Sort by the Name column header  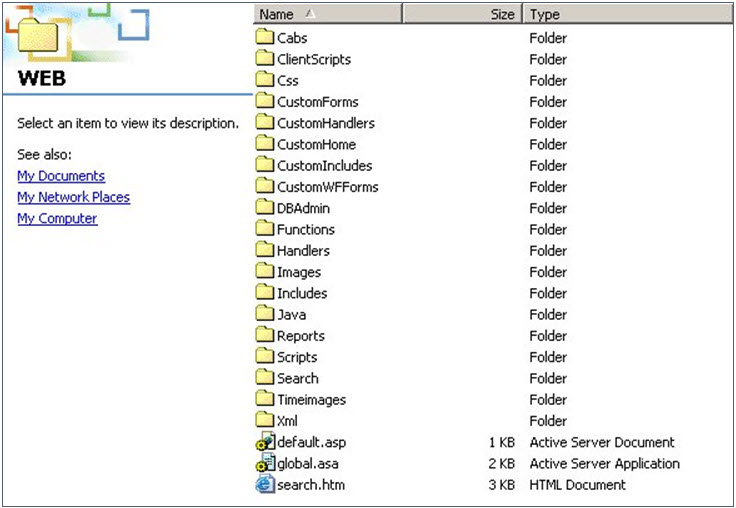click(x=328, y=14)
